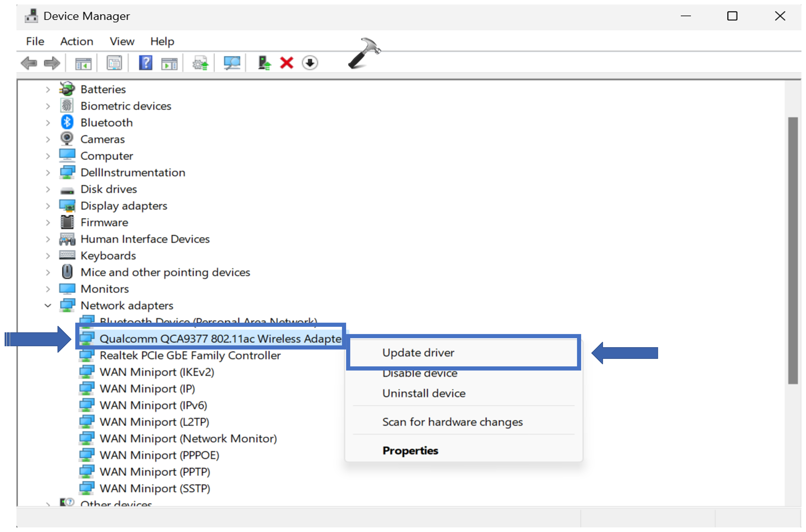Click Properties in the context menu

[x=410, y=451]
